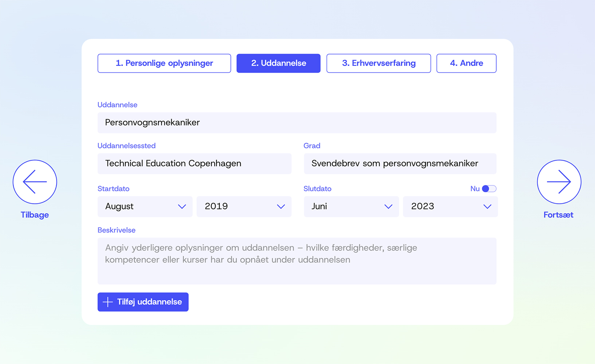Screen dimensions: 595x364
Task: Click the back arrow circle icon
Action: coord(35,182)
